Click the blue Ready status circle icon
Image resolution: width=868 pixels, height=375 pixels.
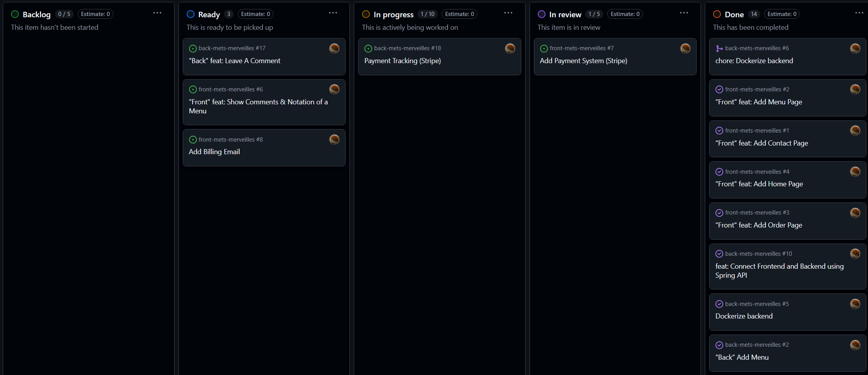[x=191, y=14]
